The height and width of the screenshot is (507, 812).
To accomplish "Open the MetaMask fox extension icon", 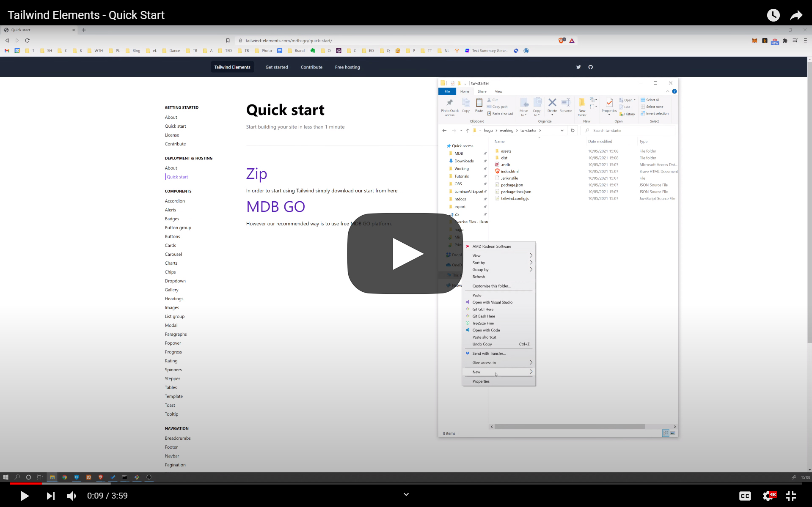I will click(x=754, y=41).
